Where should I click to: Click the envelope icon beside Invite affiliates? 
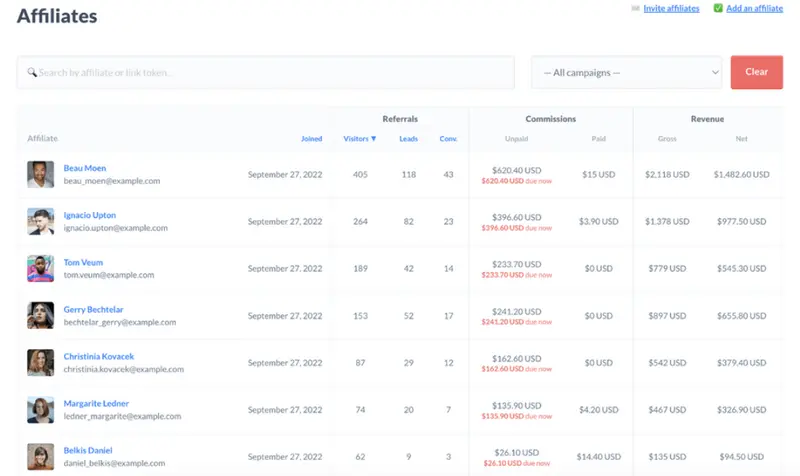pyautogui.click(x=636, y=8)
